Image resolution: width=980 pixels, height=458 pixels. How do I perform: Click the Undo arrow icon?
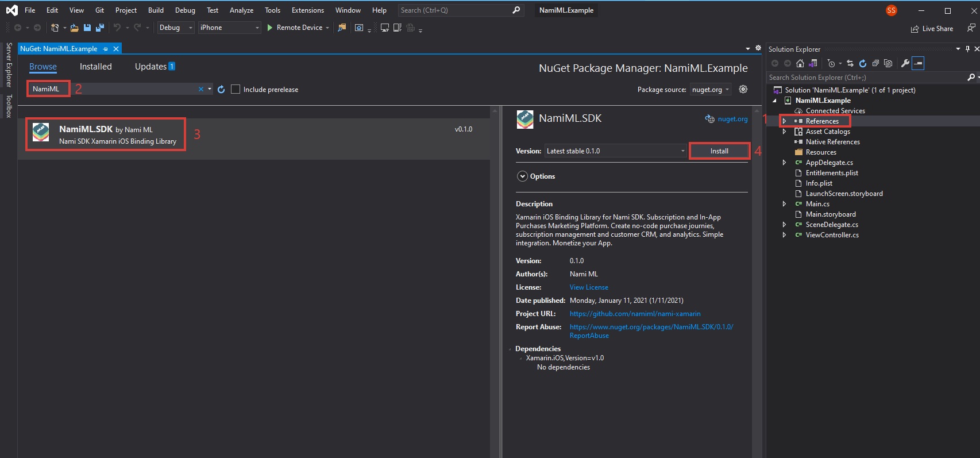(117, 28)
